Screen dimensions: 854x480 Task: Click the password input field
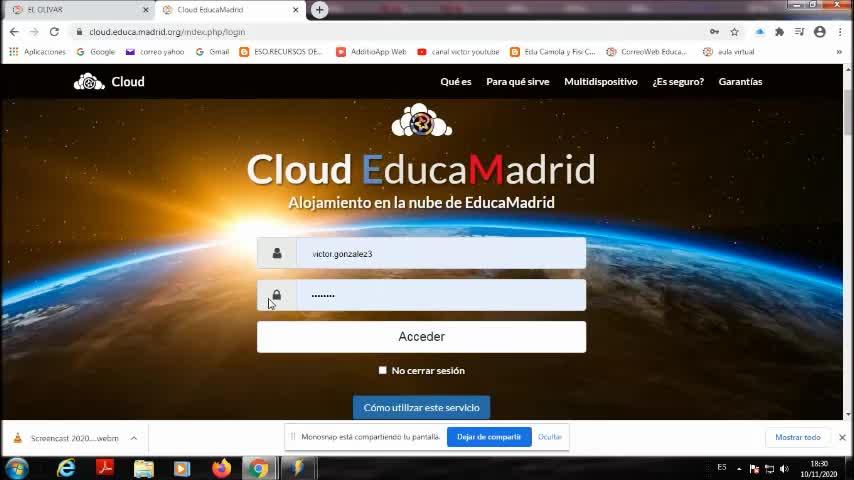422,295
